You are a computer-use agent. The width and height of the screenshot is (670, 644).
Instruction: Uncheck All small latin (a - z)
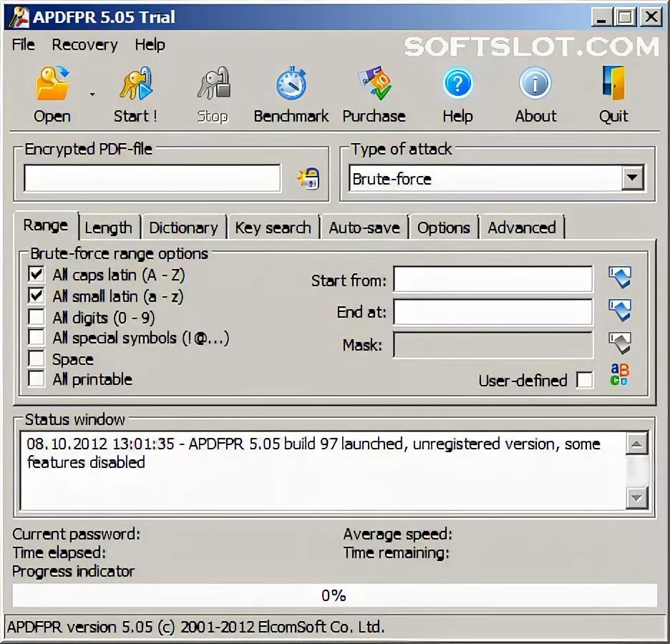click(36, 296)
